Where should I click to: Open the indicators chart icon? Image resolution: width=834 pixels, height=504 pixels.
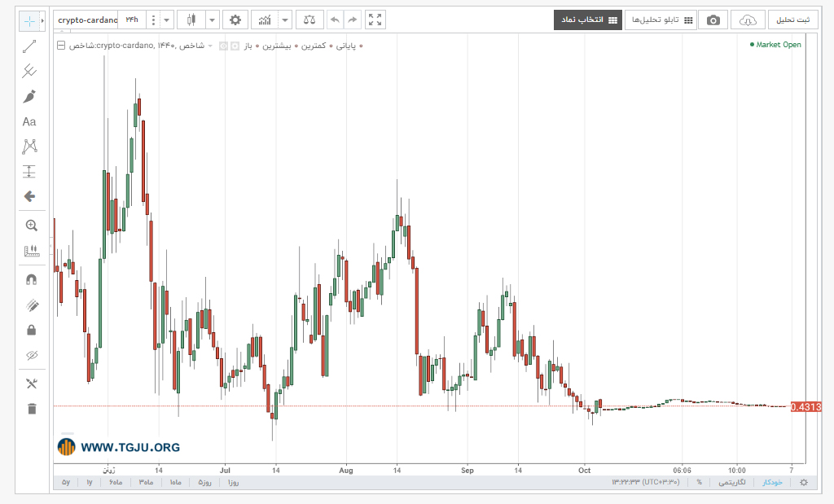[x=265, y=20]
